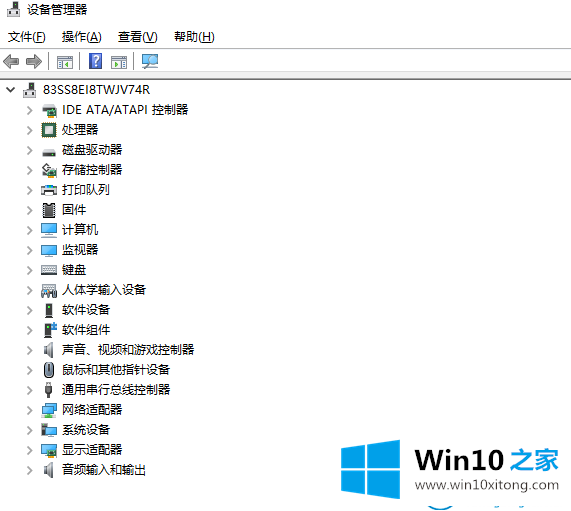
Task: Expand the 计算机 category
Action: [x=30, y=230]
